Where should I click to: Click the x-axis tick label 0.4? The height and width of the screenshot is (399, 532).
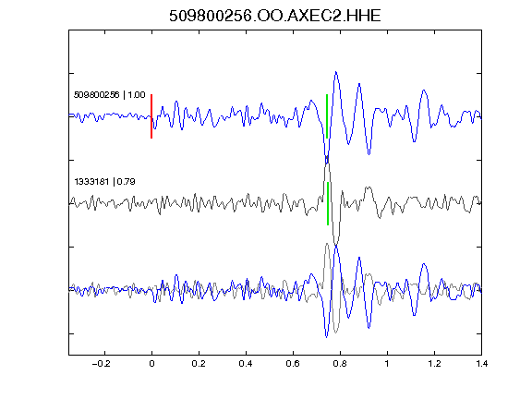(x=246, y=364)
